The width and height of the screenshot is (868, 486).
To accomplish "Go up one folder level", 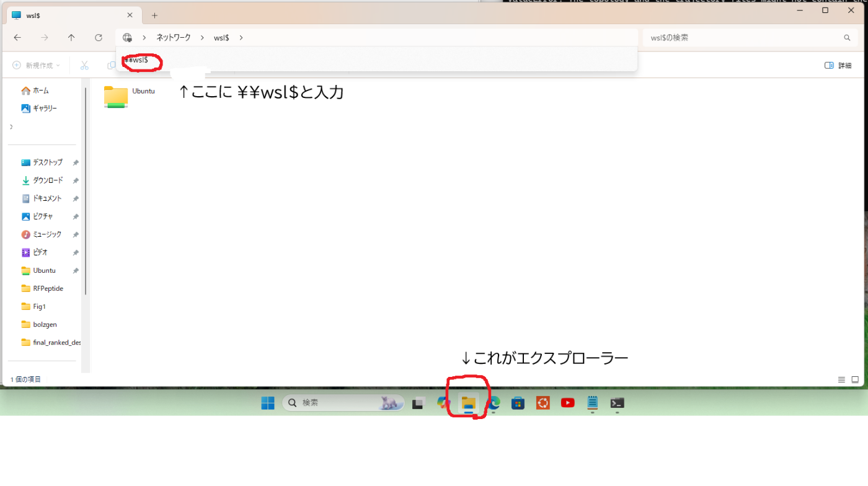I will tap(71, 38).
